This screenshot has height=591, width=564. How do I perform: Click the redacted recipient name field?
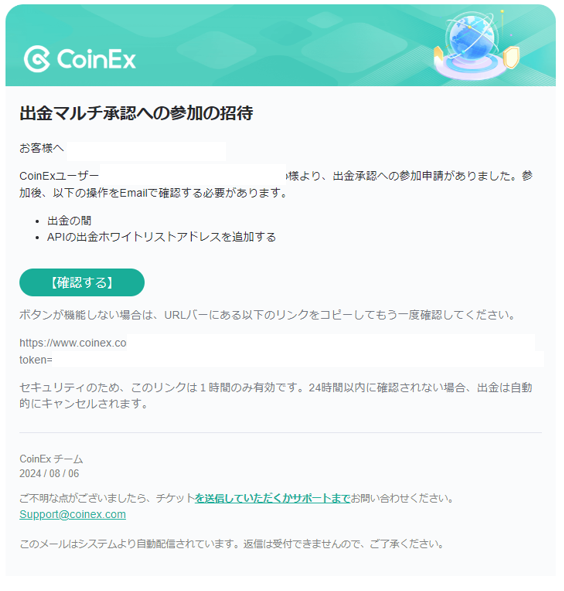(147, 151)
